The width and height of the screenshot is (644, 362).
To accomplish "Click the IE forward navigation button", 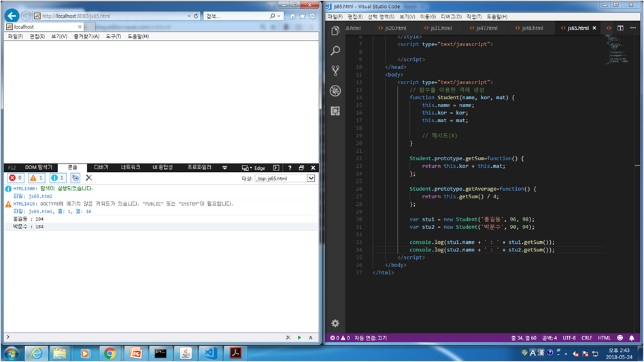I will [x=26, y=16].
